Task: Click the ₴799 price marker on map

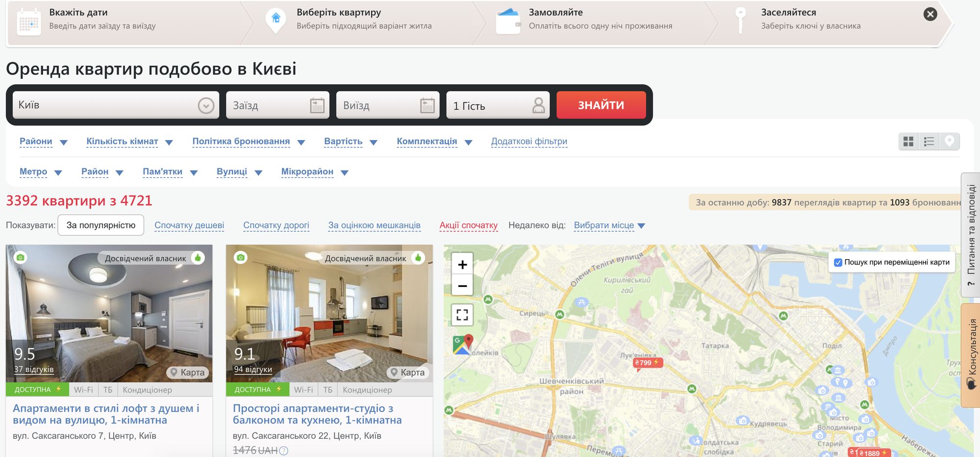Action: (x=647, y=363)
